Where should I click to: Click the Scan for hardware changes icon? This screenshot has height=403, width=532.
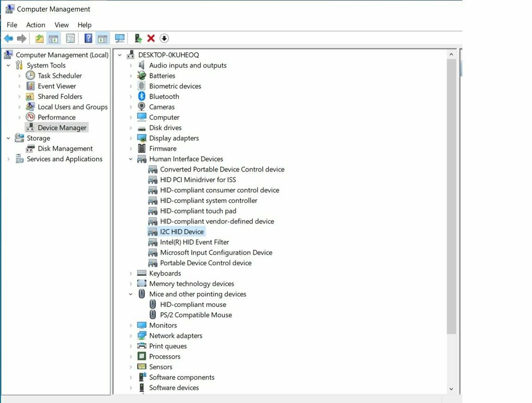120,38
